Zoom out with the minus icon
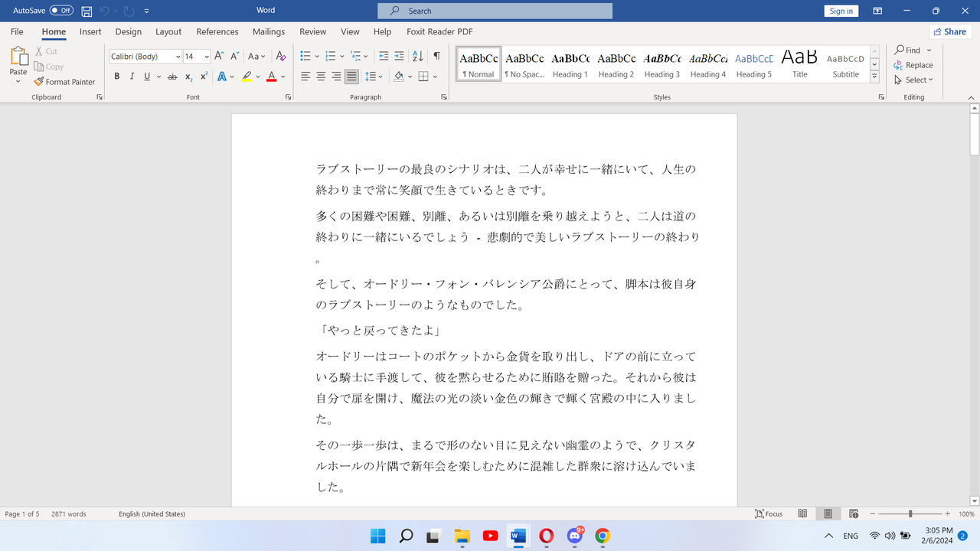This screenshot has width=980, height=551. (872, 514)
